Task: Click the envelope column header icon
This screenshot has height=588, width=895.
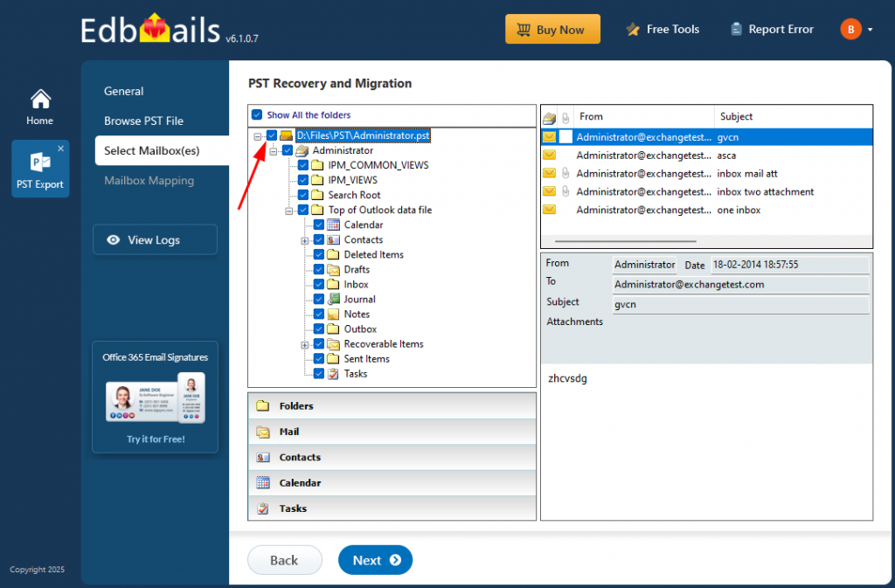Action: [549, 118]
